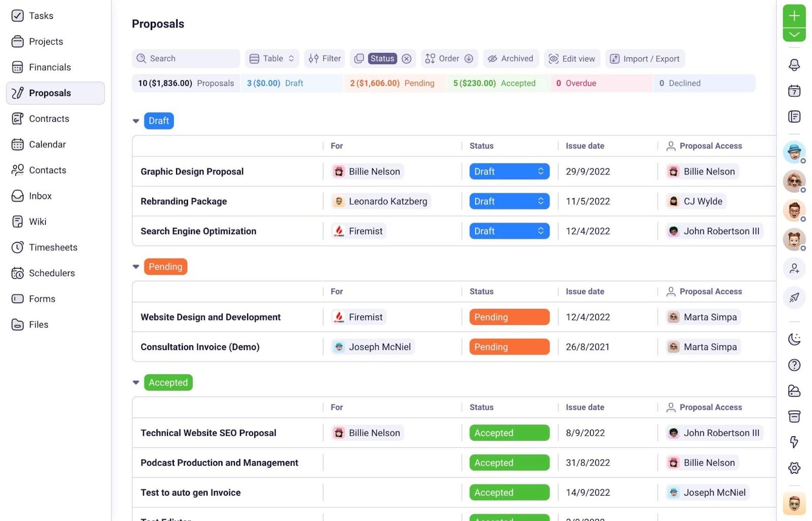Open the notifications bell icon
812x521 pixels.
pyautogui.click(x=794, y=65)
